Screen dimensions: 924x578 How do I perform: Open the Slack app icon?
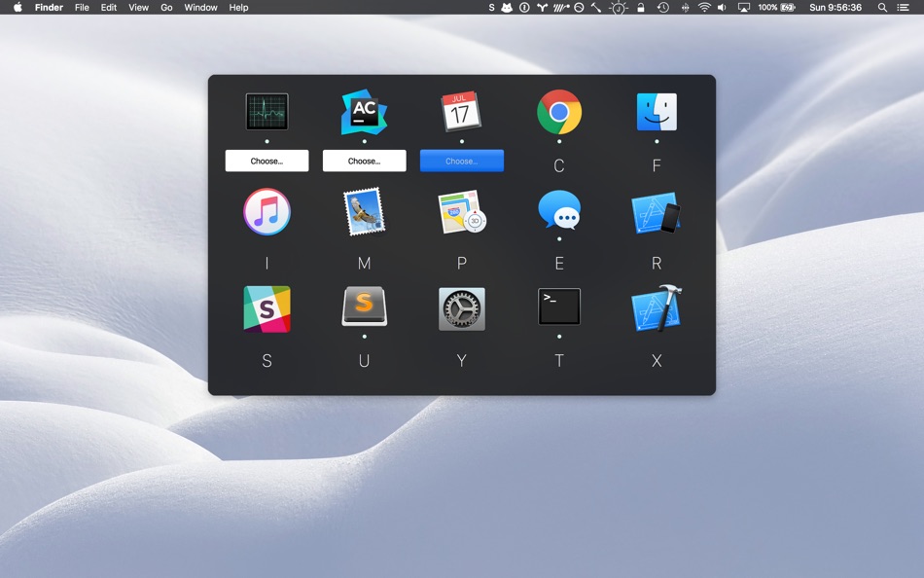point(267,309)
